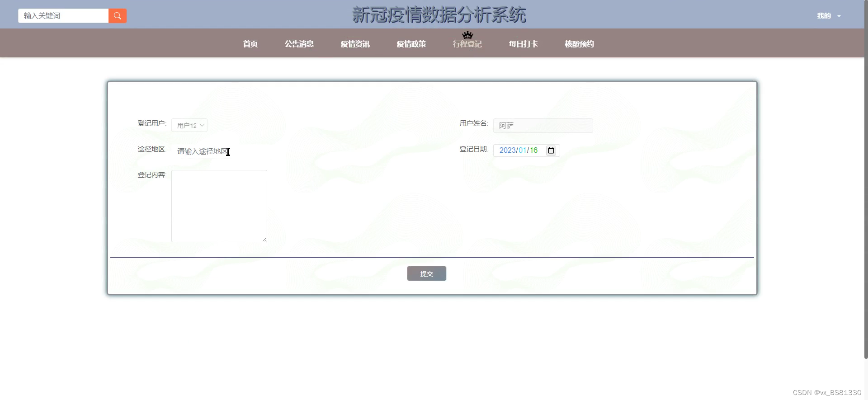Click the 用户姓名 field showing 阿萨
The height and width of the screenshot is (400, 868).
pos(543,126)
